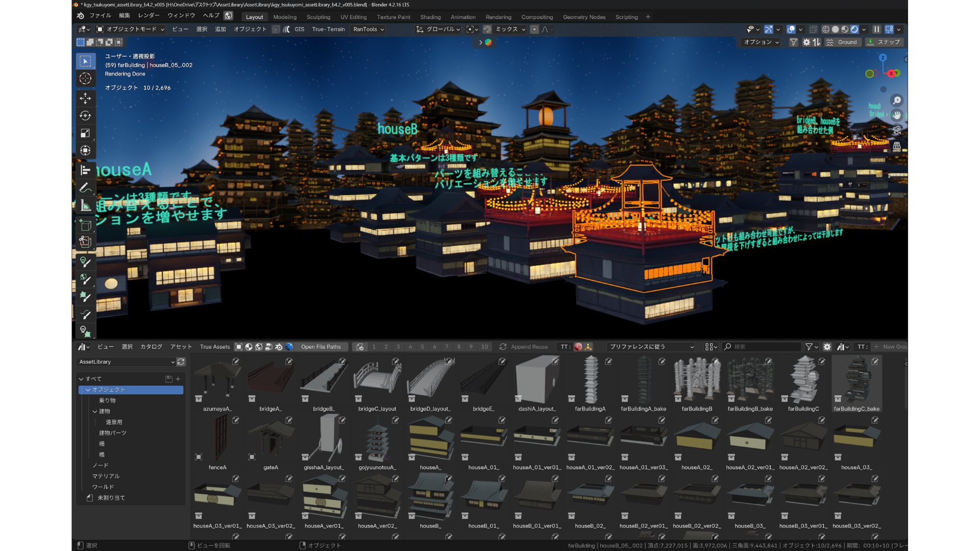Open the オプション dropdown

(x=761, y=42)
